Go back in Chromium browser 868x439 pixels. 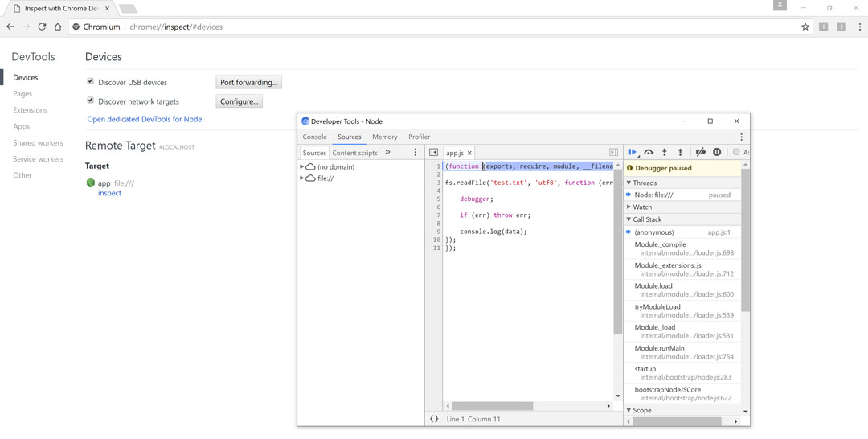[10, 27]
